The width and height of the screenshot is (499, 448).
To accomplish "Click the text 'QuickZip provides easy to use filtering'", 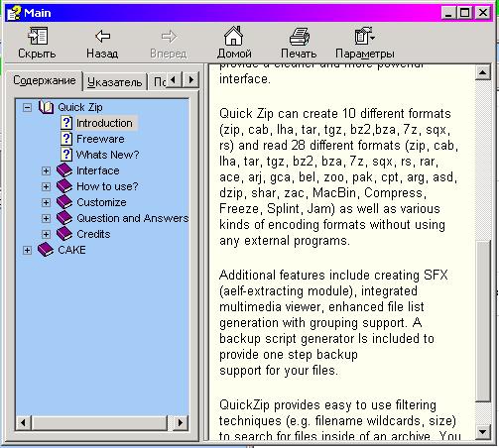I will click(327, 404).
